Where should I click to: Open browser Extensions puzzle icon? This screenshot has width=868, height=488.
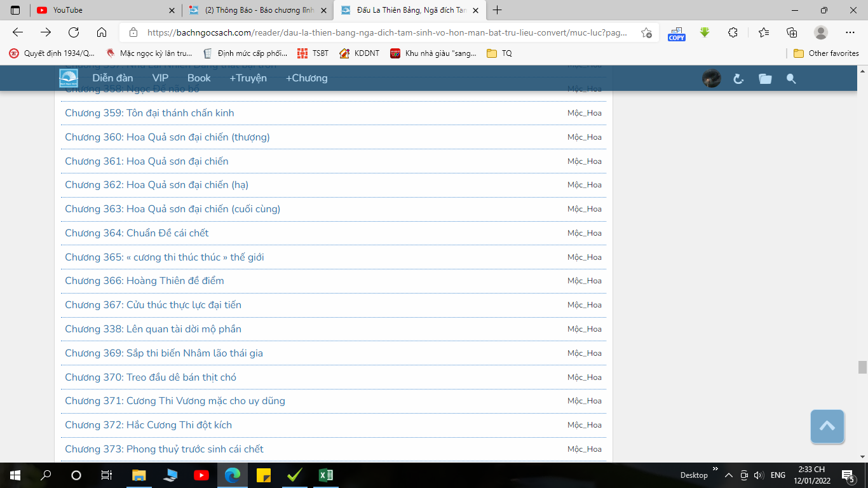733,32
